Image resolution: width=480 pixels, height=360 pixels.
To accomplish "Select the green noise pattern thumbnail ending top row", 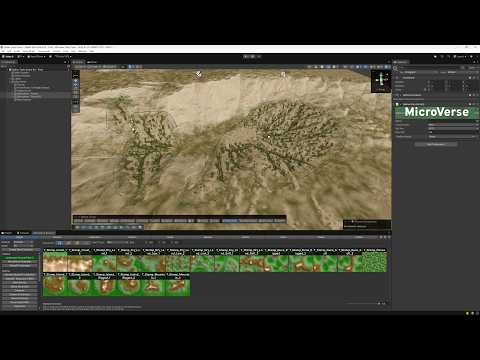I will (374, 260).
